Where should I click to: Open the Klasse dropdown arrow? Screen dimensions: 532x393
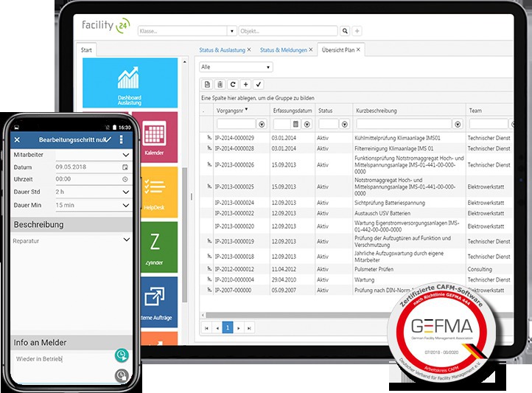tap(231, 31)
